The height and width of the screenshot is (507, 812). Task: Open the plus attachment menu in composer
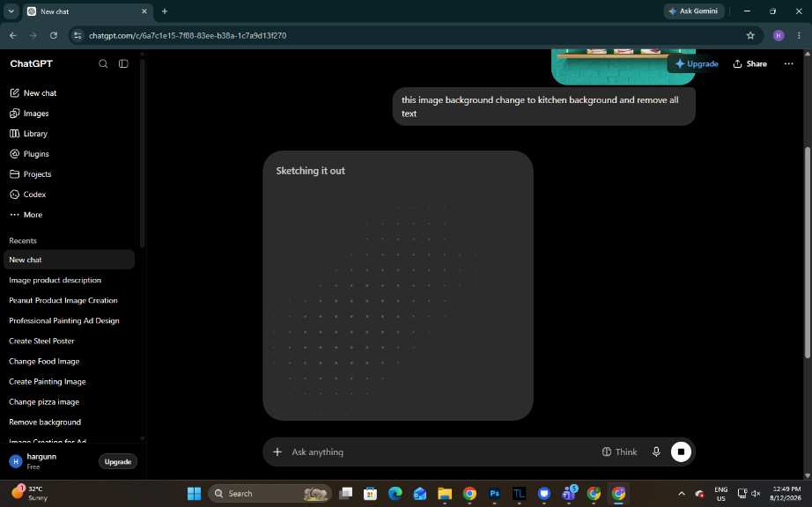(x=277, y=452)
